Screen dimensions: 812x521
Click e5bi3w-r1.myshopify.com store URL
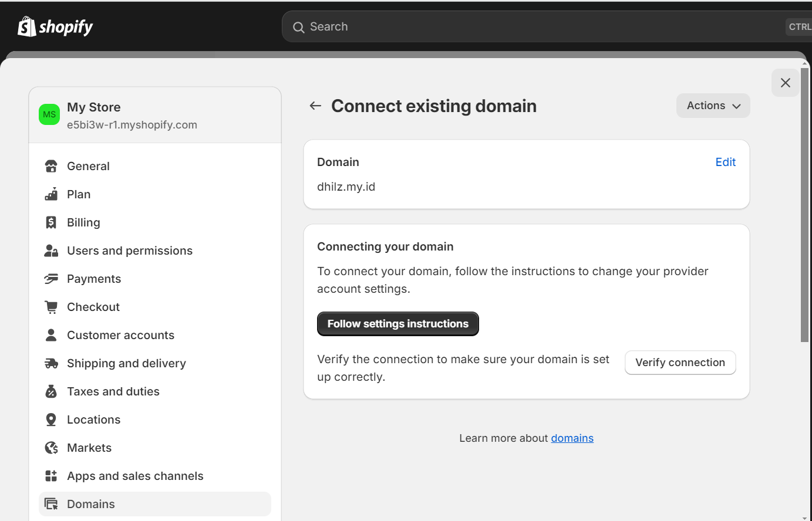point(132,125)
